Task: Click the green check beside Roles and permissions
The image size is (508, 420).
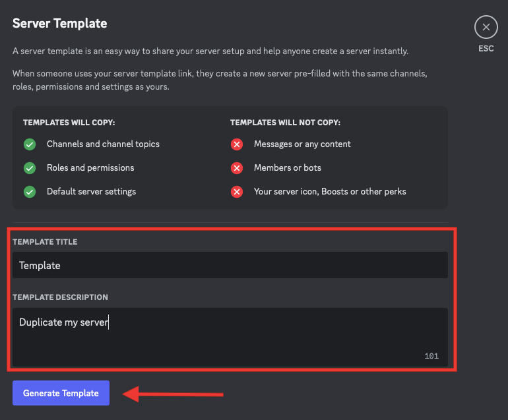Action: point(30,168)
